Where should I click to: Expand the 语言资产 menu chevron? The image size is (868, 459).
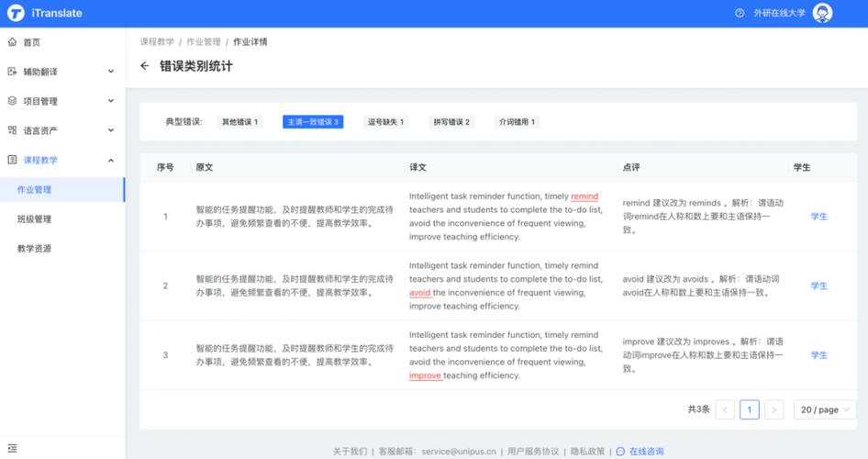111,130
